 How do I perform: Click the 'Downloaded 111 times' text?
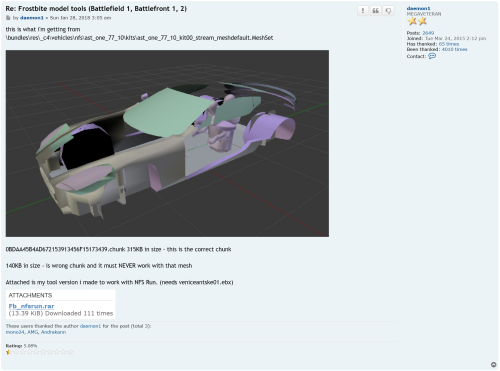pos(79,313)
